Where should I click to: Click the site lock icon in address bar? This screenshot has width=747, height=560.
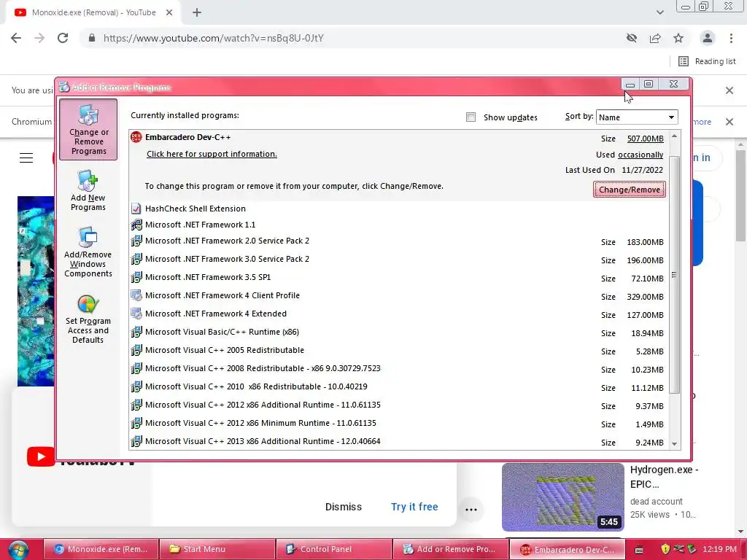92,38
